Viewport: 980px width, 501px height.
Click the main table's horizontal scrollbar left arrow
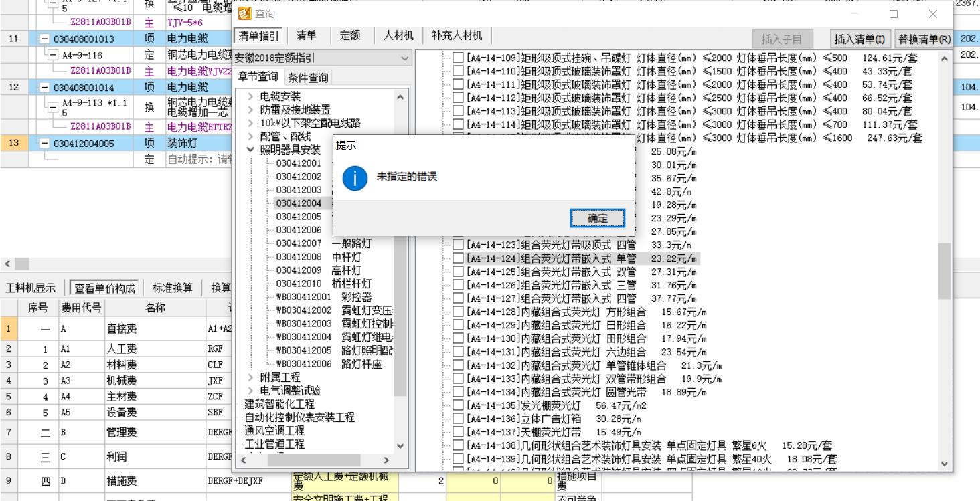click(6, 264)
